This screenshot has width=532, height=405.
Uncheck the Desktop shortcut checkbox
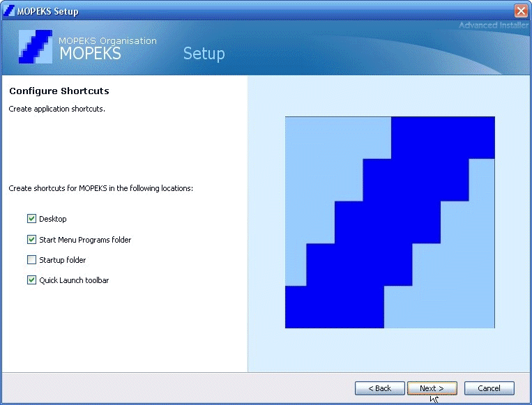(31, 219)
